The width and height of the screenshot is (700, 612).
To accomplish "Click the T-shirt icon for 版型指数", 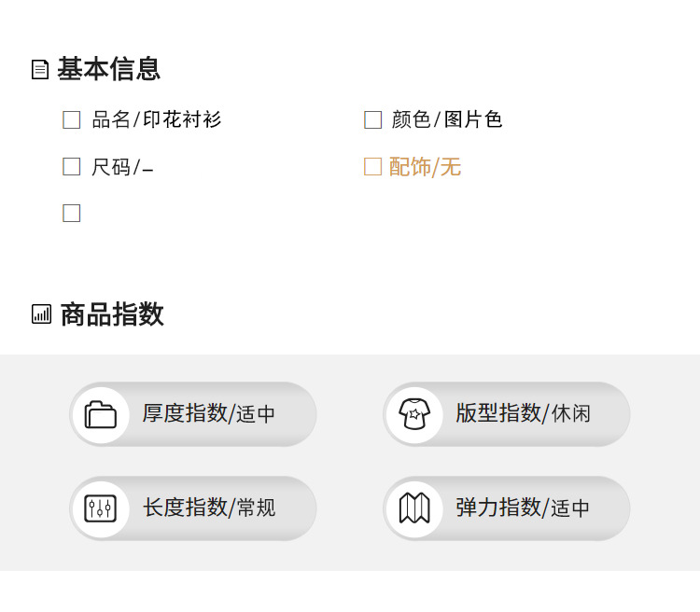I will 414,414.
